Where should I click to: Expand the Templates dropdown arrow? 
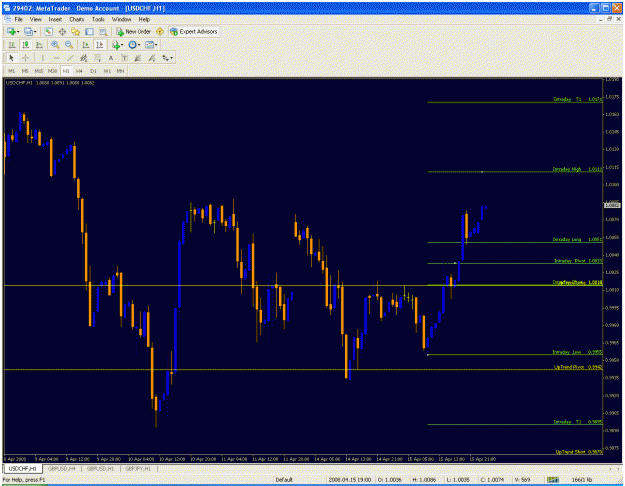pyautogui.click(x=156, y=45)
